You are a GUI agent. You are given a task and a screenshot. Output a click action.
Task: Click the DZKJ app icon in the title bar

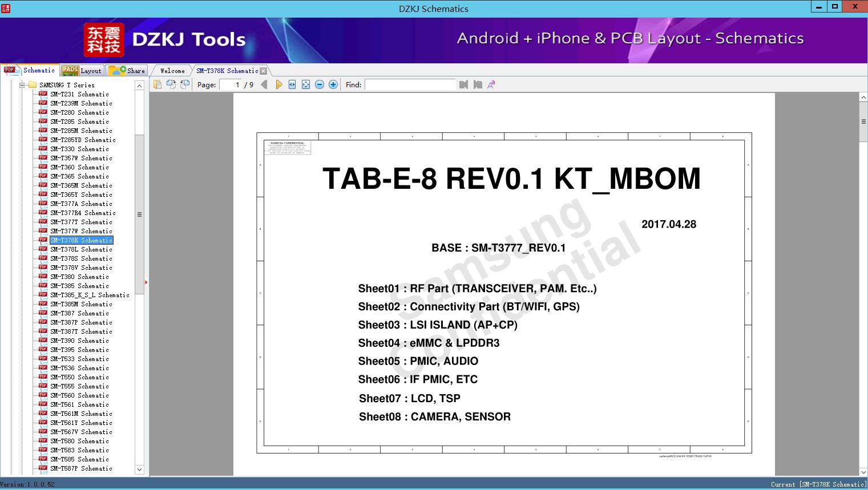point(6,9)
